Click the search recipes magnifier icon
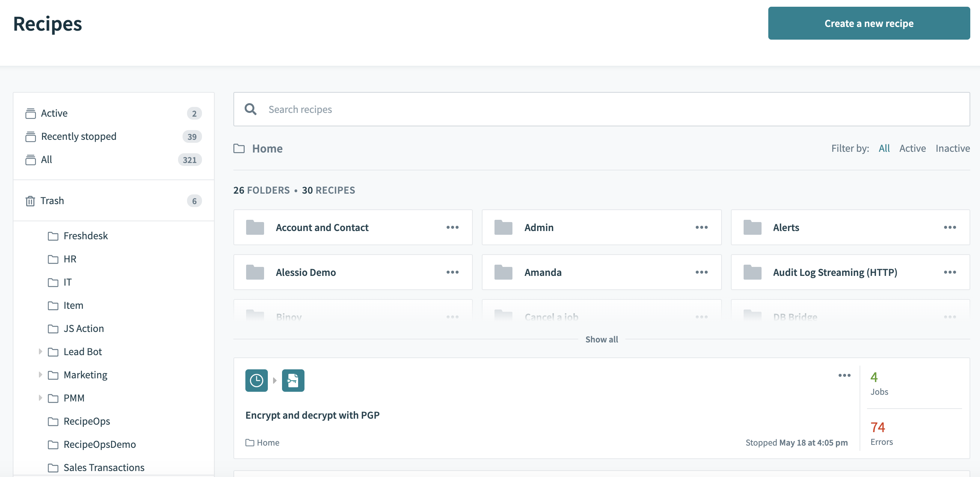The image size is (980, 477). click(x=251, y=109)
